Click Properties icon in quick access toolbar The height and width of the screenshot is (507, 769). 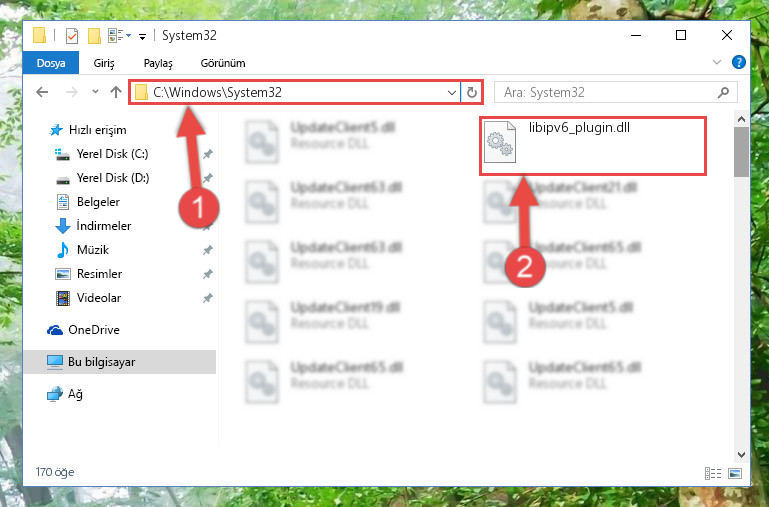coord(72,36)
